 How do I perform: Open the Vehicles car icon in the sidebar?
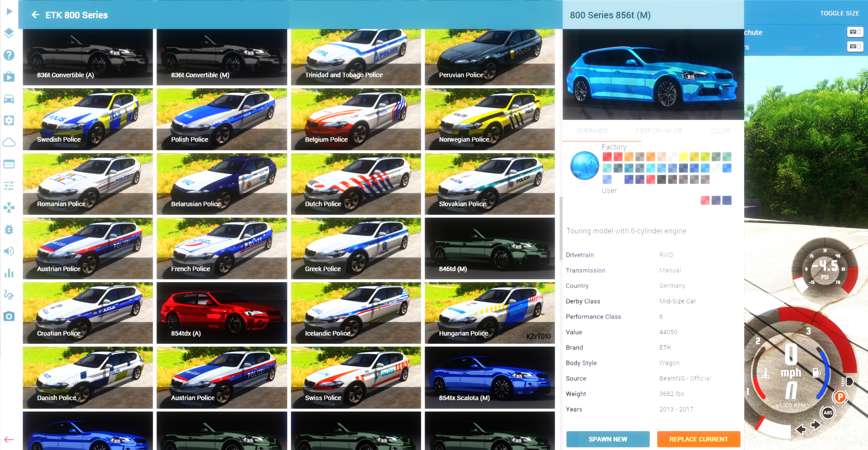click(9, 99)
